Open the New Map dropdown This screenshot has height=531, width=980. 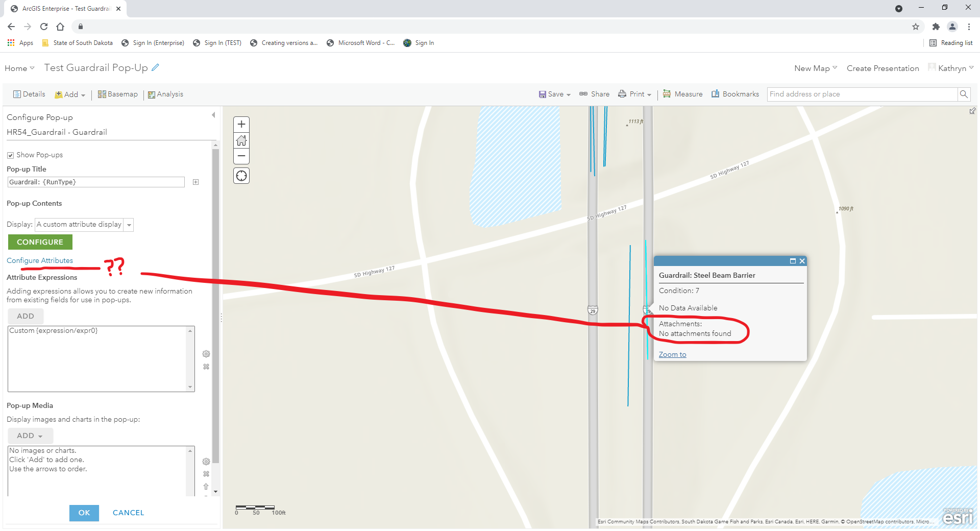[816, 68]
